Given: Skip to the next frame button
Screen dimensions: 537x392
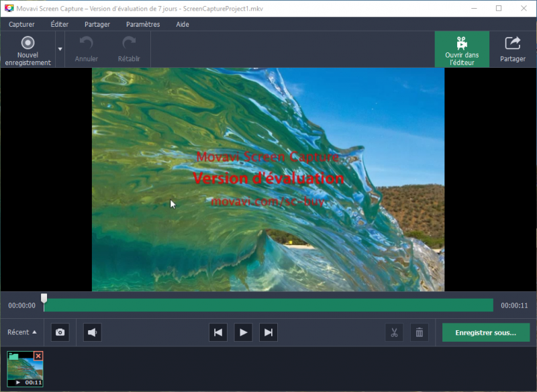Looking at the screenshot, I should [x=268, y=332].
